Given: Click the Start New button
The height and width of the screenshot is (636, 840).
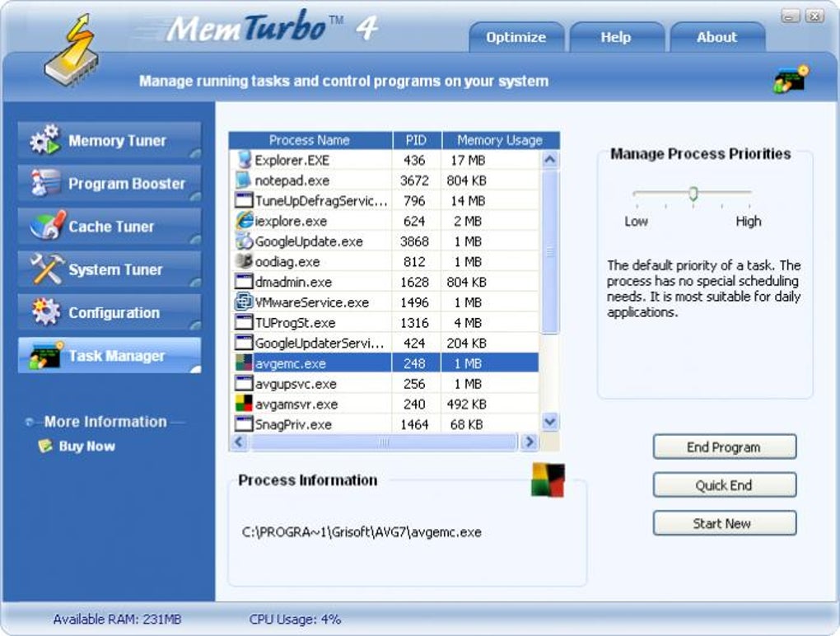Looking at the screenshot, I should [x=724, y=523].
